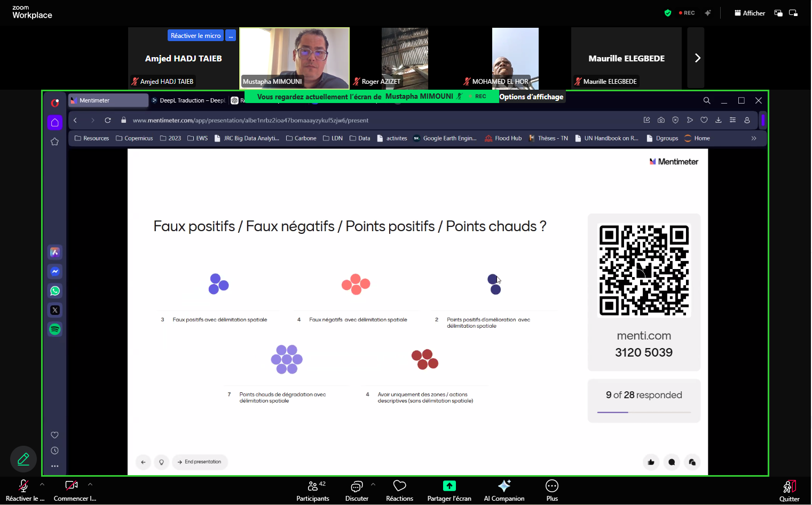Image resolution: width=812 pixels, height=505 pixels.
Task: Show next participants with right arrow
Action: [x=697, y=58]
